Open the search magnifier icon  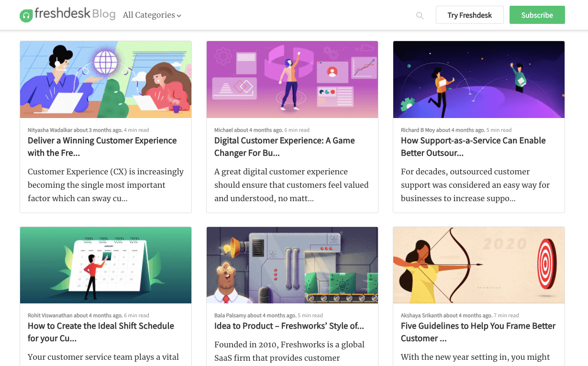[x=420, y=16]
